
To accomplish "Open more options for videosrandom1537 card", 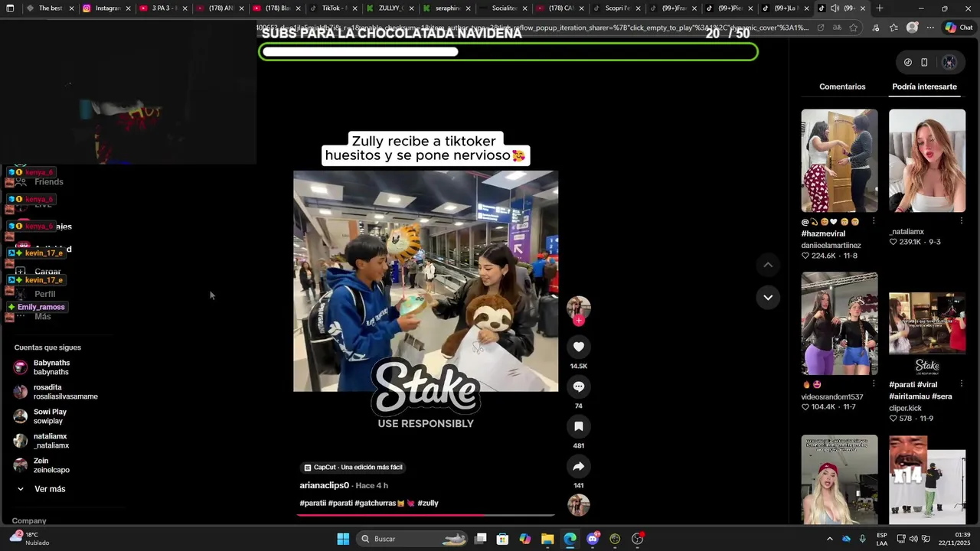I will click(874, 384).
